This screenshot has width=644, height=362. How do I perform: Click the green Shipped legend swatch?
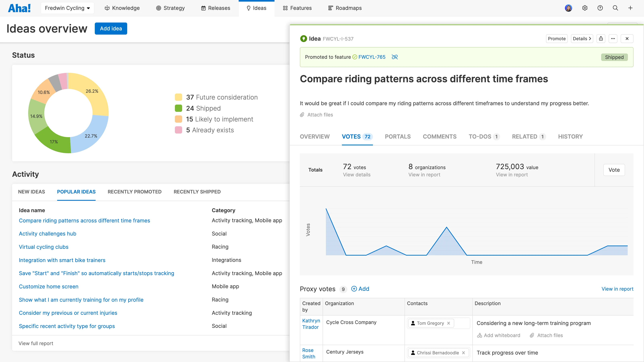click(178, 108)
